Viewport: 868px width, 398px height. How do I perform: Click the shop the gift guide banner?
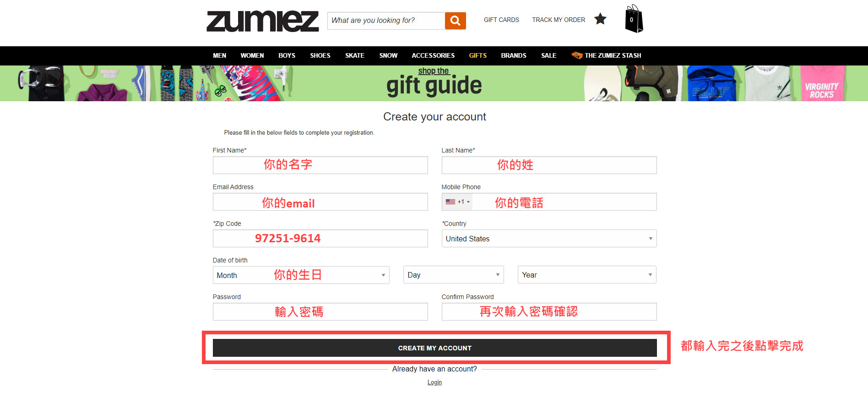pos(434,83)
